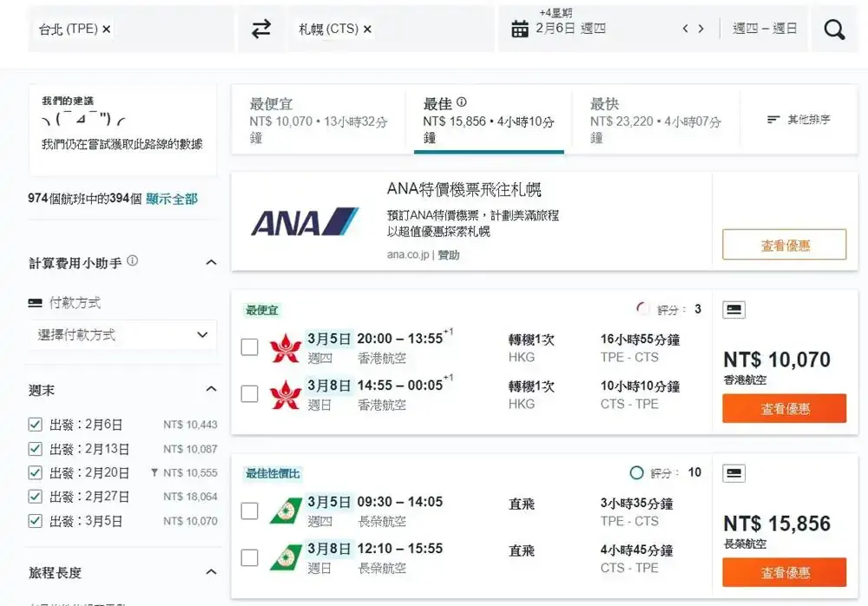Image resolution: width=868 pixels, height=606 pixels.
Task: Click ANA sponsored 查看優惠 button
Action: [x=785, y=244]
